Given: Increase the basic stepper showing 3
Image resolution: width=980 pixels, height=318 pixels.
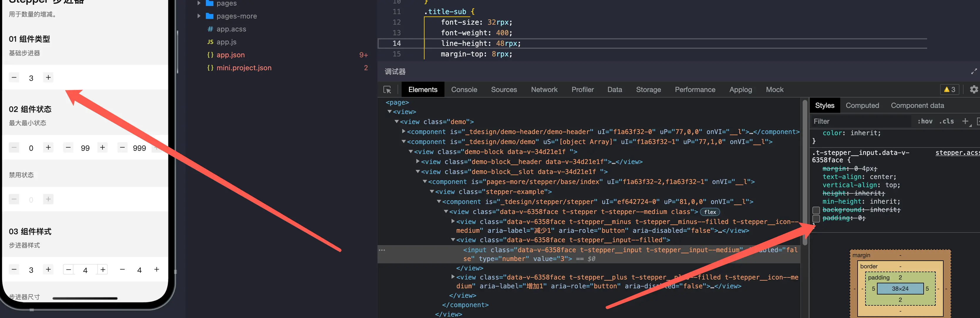Looking at the screenshot, I should tap(48, 78).
